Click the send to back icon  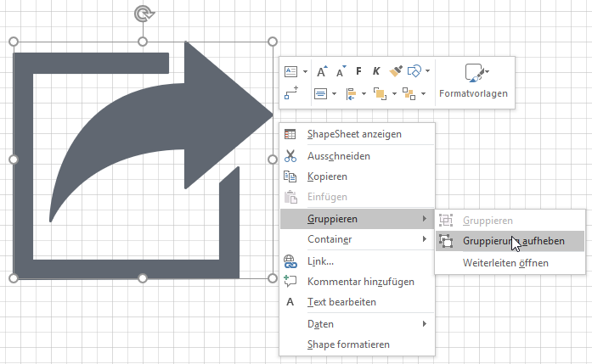409,93
